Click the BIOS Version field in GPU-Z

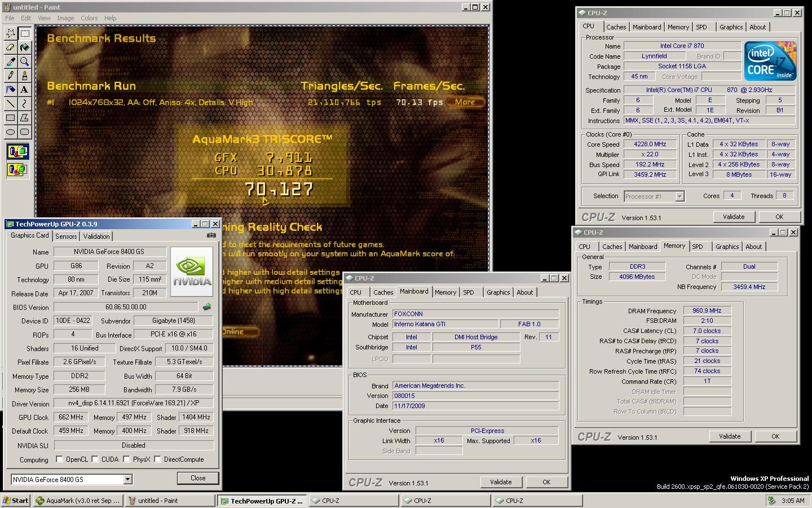(126, 307)
